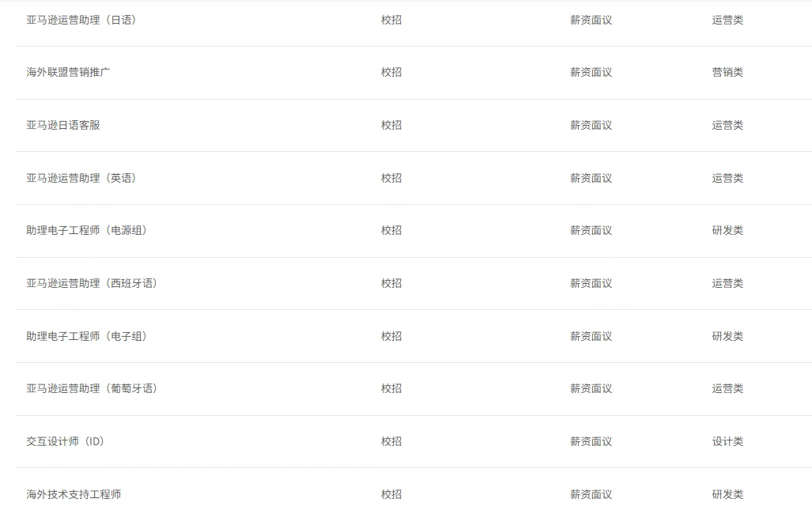Viewport: 812px width, 514px height.
Task: Click 设计类 category in 交互设计师 row
Action: pos(727,441)
